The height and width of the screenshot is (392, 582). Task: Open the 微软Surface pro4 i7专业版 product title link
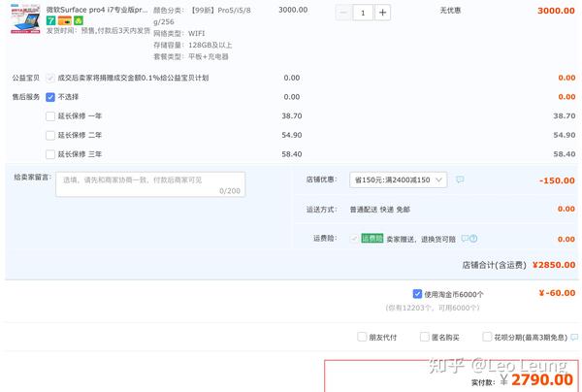click(x=97, y=10)
